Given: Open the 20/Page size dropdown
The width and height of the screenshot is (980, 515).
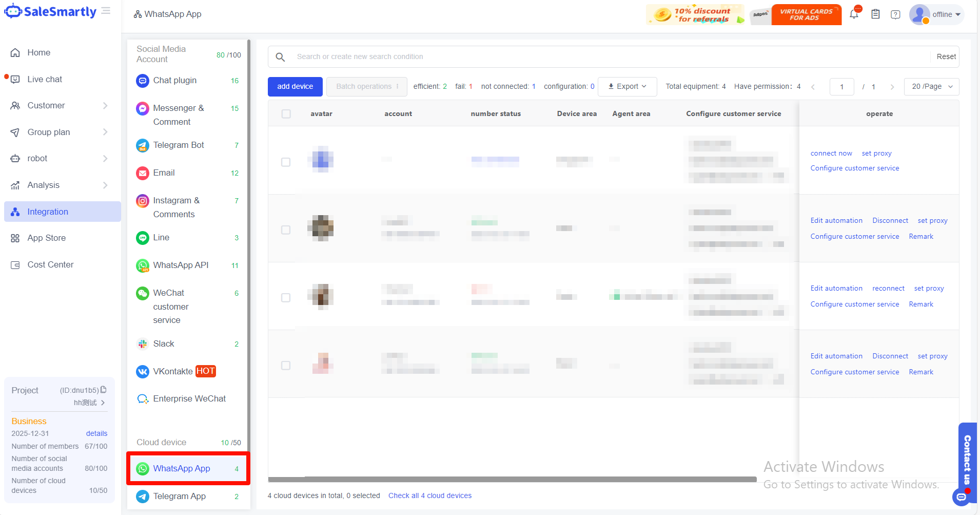Looking at the screenshot, I should [931, 87].
